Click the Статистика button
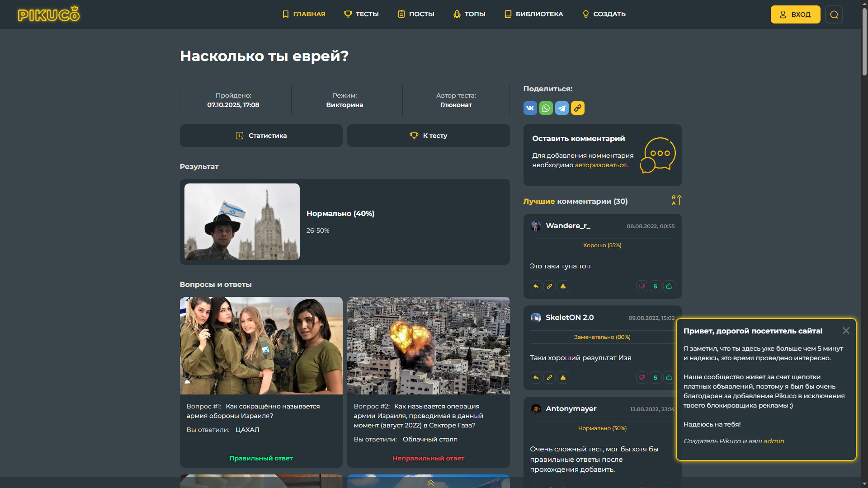 pos(261,136)
